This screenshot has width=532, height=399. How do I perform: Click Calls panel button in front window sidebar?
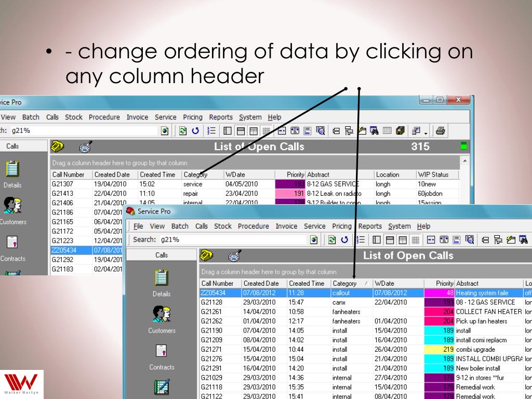(x=162, y=255)
